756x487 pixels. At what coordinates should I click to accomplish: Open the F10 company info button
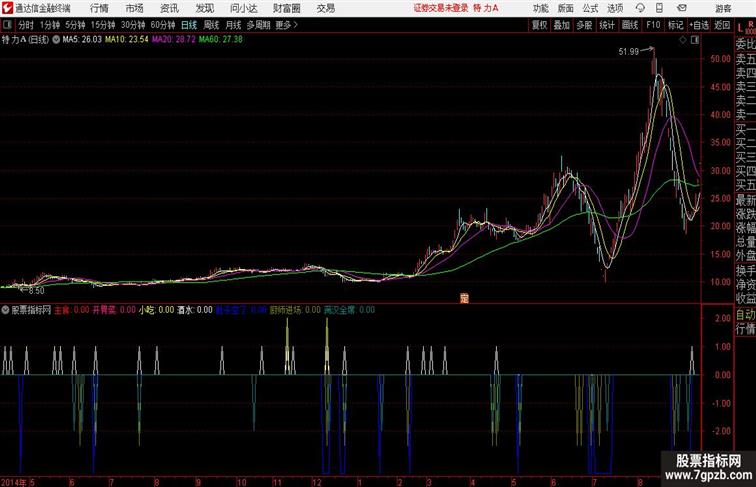click(653, 25)
